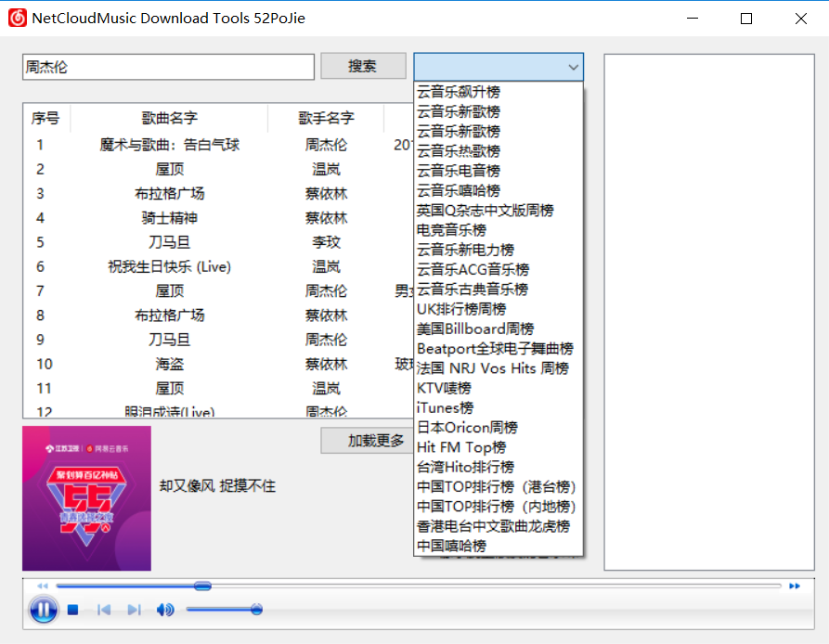
Task: Click the album cover thumbnail
Action: point(86,498)
